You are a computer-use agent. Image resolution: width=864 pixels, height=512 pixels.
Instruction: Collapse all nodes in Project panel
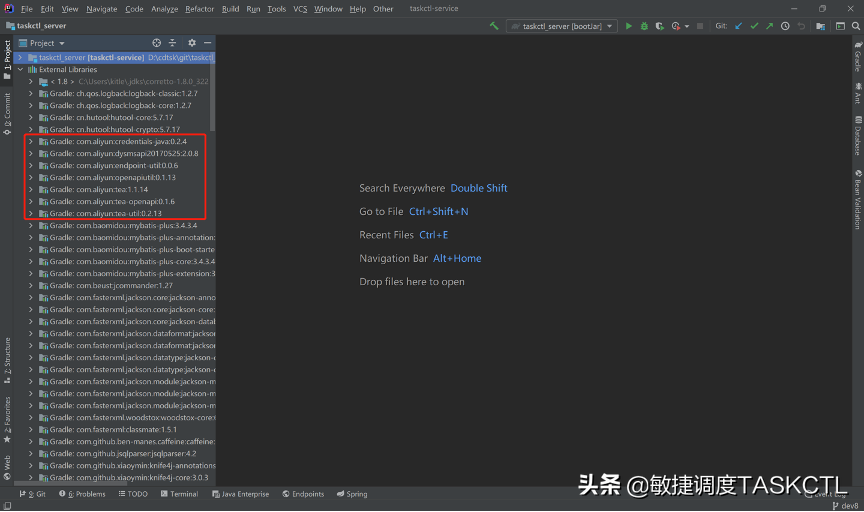(x=172, y=42)
